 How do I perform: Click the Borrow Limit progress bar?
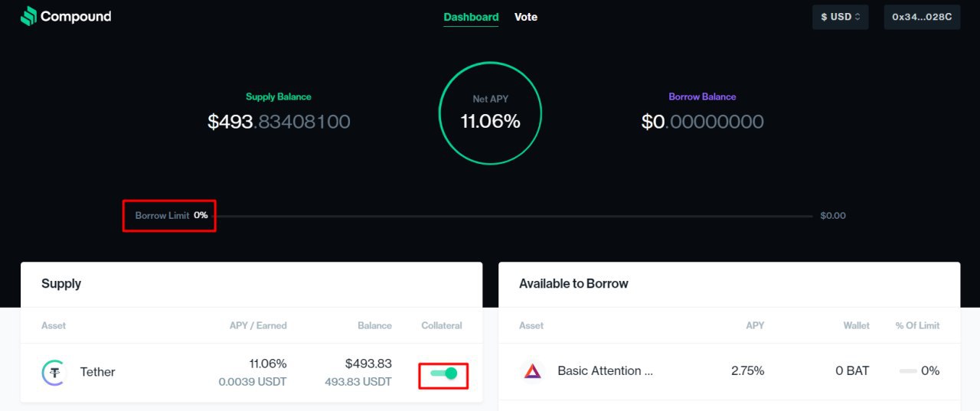[x=514, y=216]
